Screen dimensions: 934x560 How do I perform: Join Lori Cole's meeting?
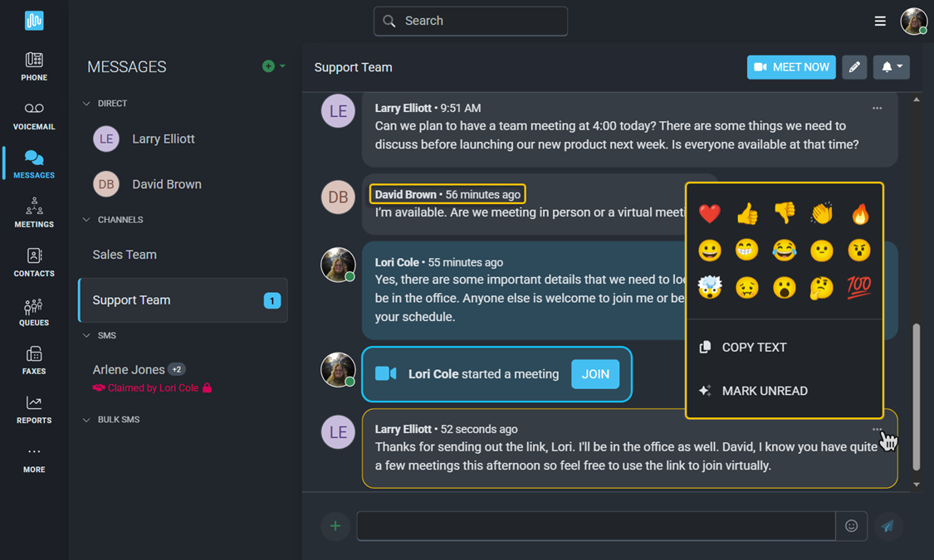[595, 374]
